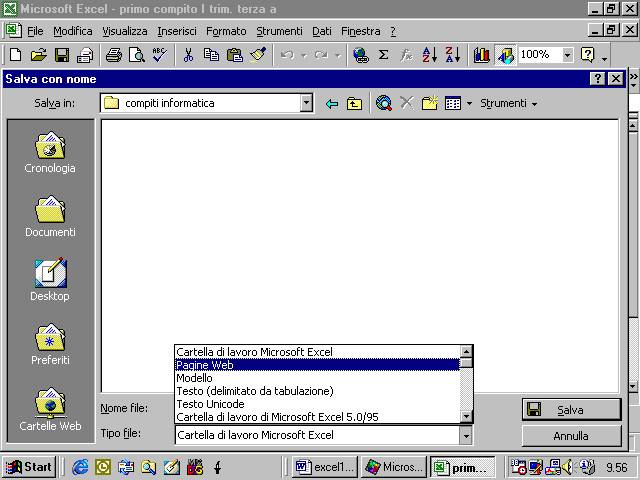The width and height of the screenshot is (640, 480).
Task: Click the Save floppy disk icon in toolbar
Action: click(62, 55)
